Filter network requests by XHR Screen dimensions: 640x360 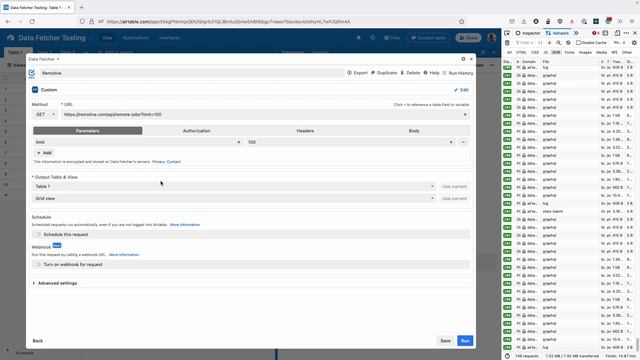(556, 52)
